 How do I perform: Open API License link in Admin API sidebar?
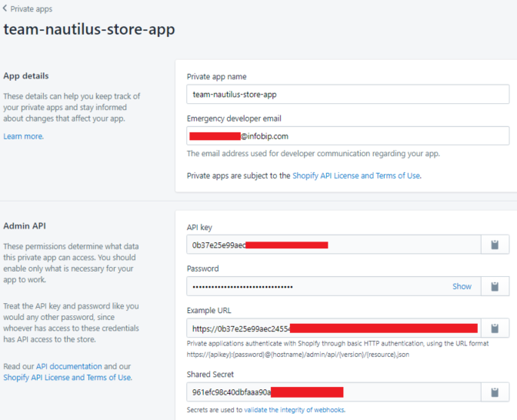[x=67, y=378]
